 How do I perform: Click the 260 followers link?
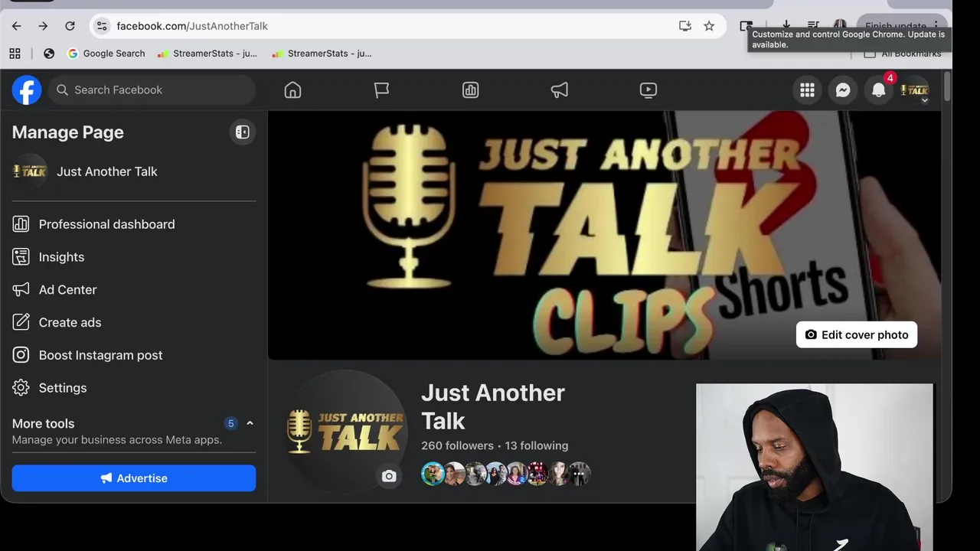(x=457, y=445)
